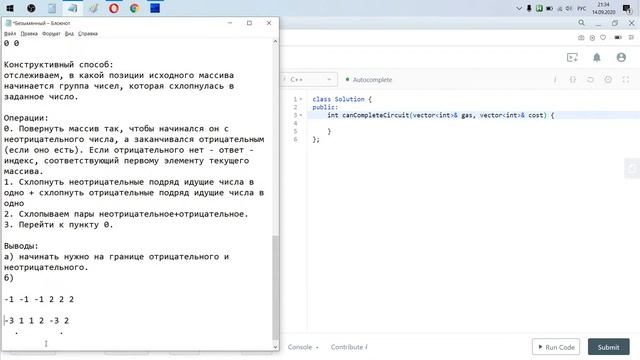Click the line '-1 -1 -1 2 2 2'
This screenshot has height=360, width=640.
tap(39, 299)
